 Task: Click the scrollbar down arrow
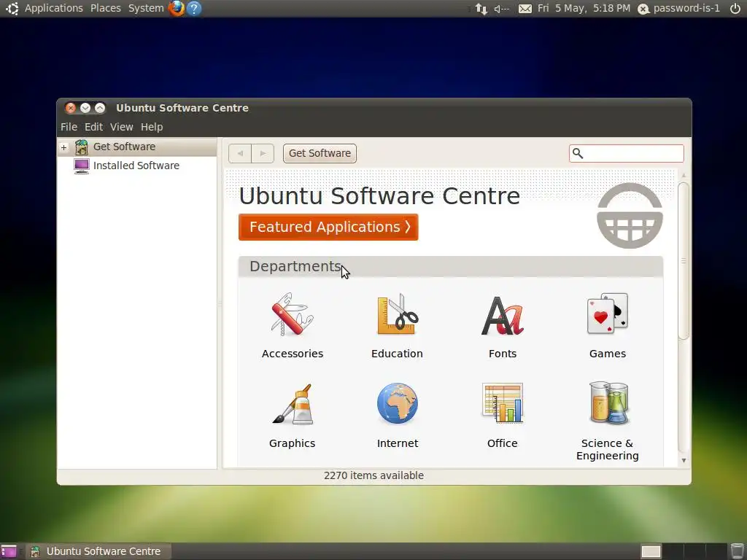tap(684, 461)
